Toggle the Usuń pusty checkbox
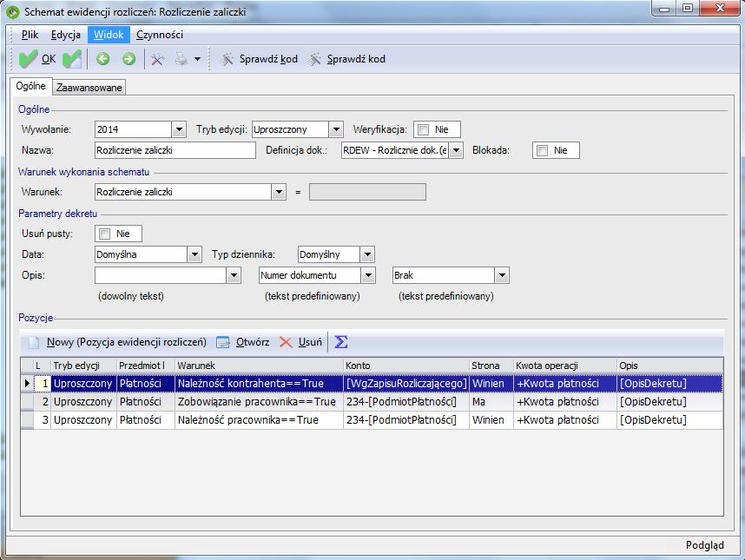Image resolution: width=745 pixels, height=560 pixels. point(104,234)
